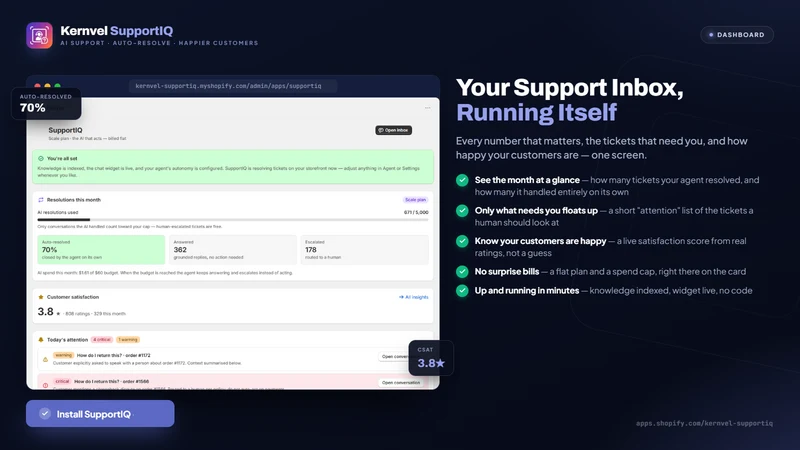
Task: Click the Customer satisfaction heading
Action: coord(73,297)
